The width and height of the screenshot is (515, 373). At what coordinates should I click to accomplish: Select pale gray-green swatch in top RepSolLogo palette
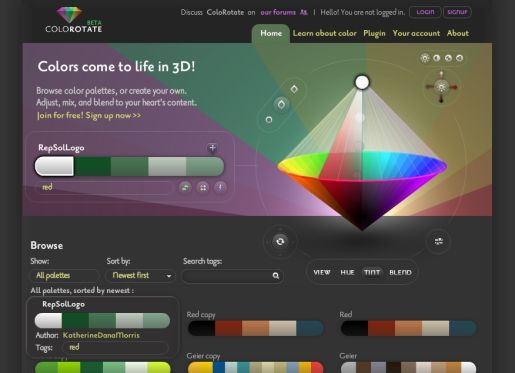[167, 166]
